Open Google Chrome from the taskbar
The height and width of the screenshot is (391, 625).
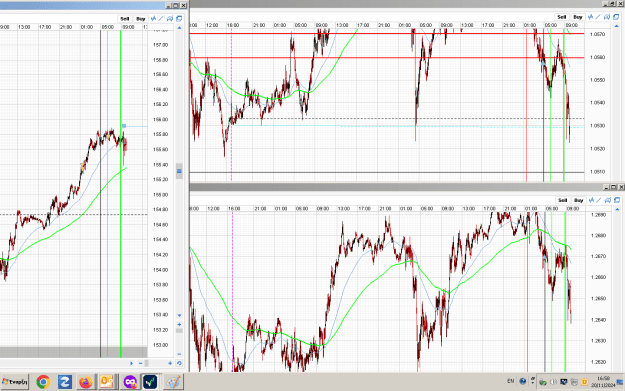tap(43, 382)
